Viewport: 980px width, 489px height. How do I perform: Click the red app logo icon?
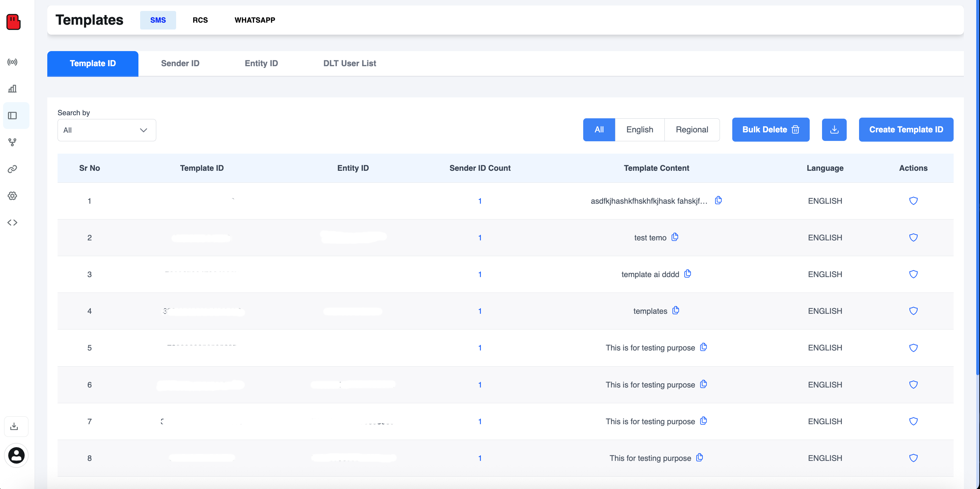[x=13, y=22]
